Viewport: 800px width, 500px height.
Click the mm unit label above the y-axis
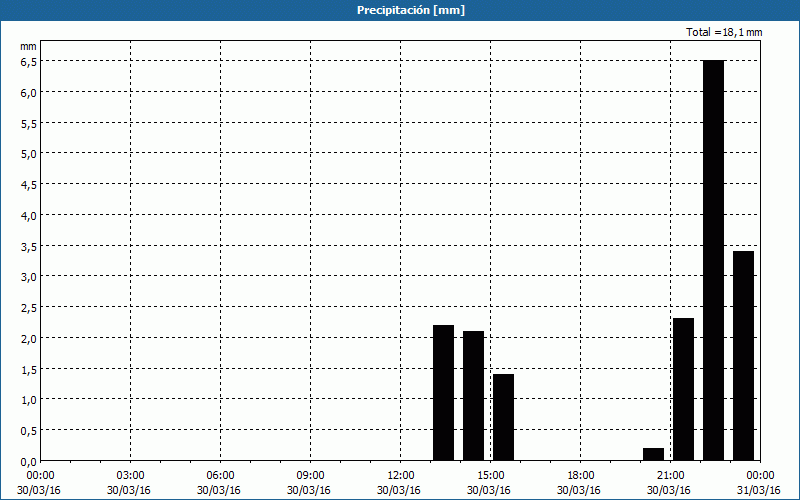point(28,46)
